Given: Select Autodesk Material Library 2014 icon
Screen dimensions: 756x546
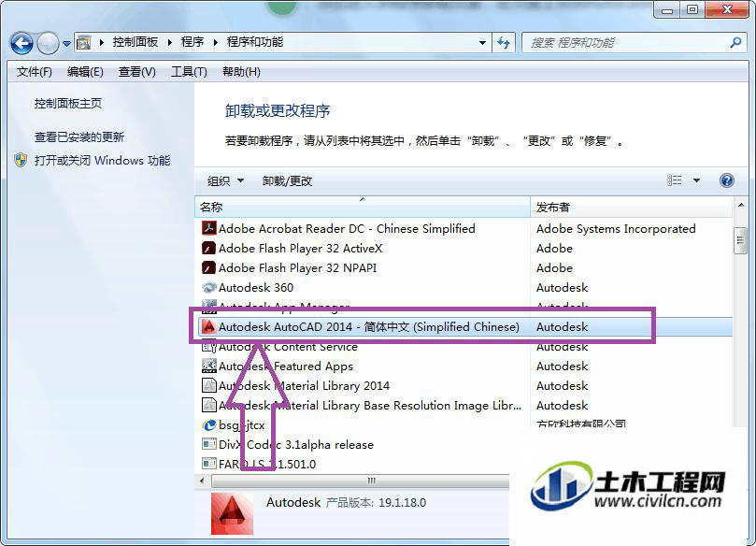Looking at the screenshot, I should (x=208, y=385).
